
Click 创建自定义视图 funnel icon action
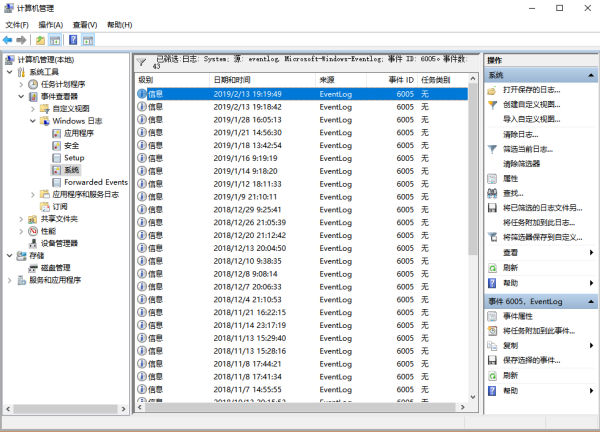tap(531, 104)
